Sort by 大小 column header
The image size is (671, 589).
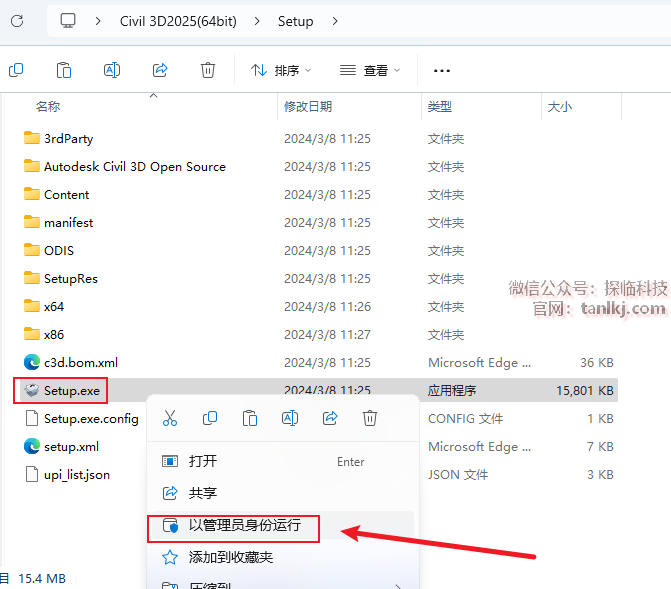(560, 106)
